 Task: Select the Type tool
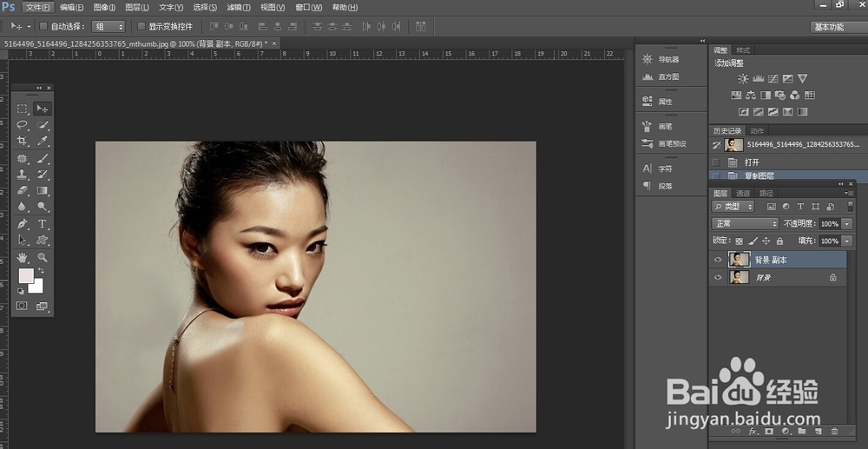pos(42,224)
